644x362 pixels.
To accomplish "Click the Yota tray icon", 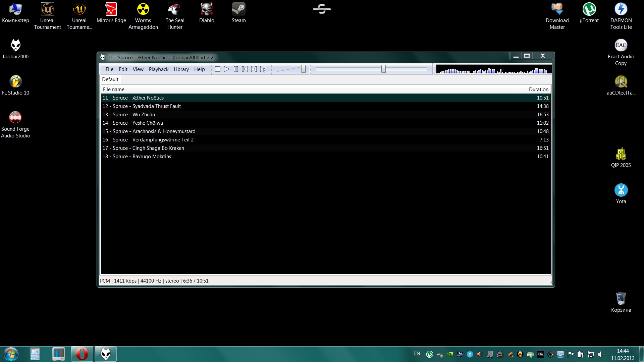I will click(x=470, y=354).
